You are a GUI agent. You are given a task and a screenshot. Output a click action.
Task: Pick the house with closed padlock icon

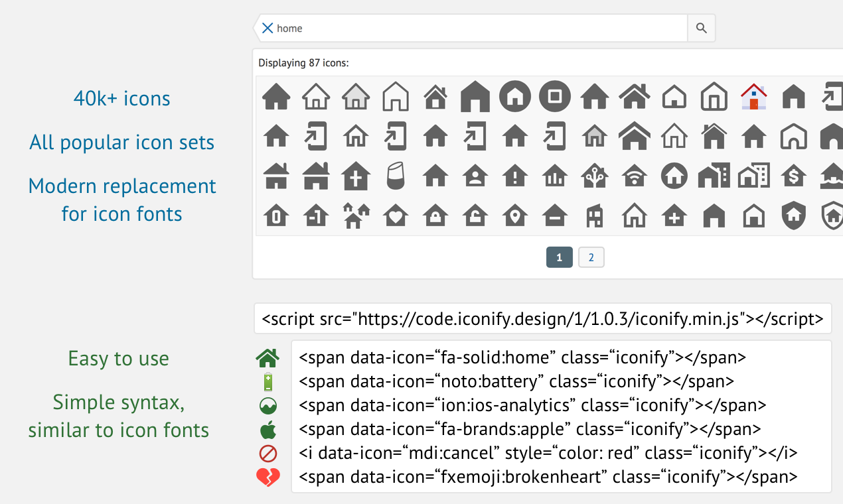[435, 216]
